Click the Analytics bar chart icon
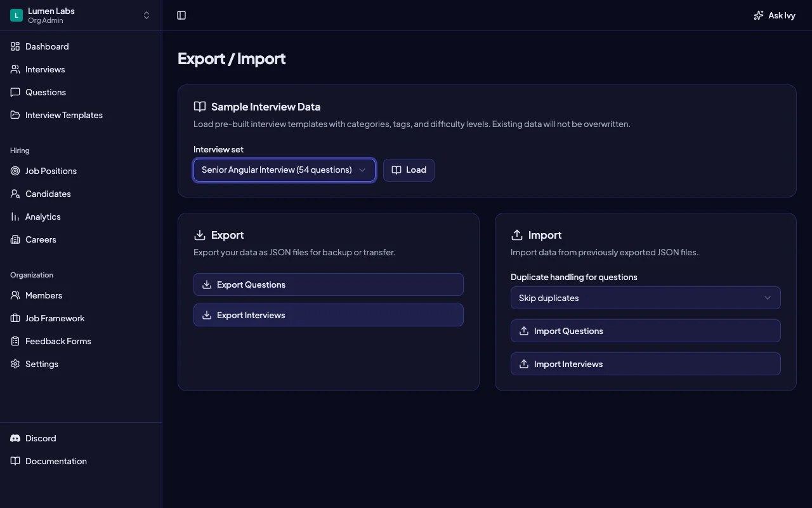This screenshot has height=508, width=812. click(15, 217)
